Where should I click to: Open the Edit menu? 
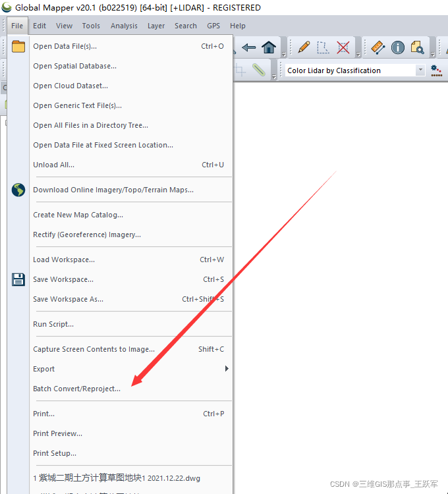point(40,26)
